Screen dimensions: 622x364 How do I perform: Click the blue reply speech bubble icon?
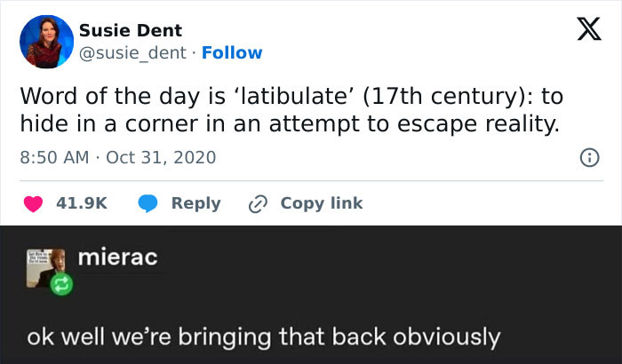pos(148,204)
